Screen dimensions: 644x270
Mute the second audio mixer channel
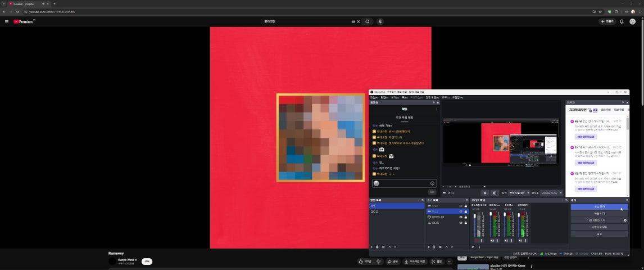492,240
